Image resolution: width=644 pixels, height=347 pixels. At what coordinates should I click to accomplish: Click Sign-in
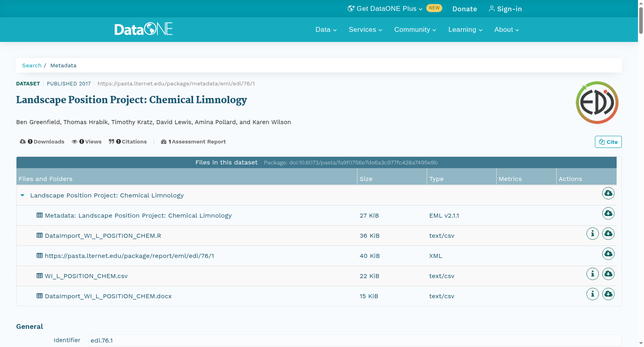tap(505, 9)
